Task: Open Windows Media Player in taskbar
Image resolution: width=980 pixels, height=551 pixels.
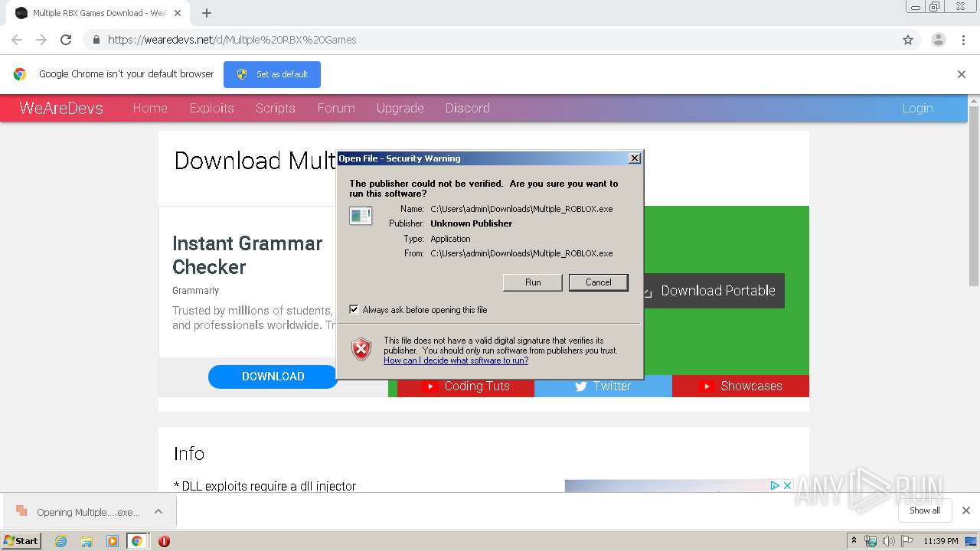Action: [112, 541]
